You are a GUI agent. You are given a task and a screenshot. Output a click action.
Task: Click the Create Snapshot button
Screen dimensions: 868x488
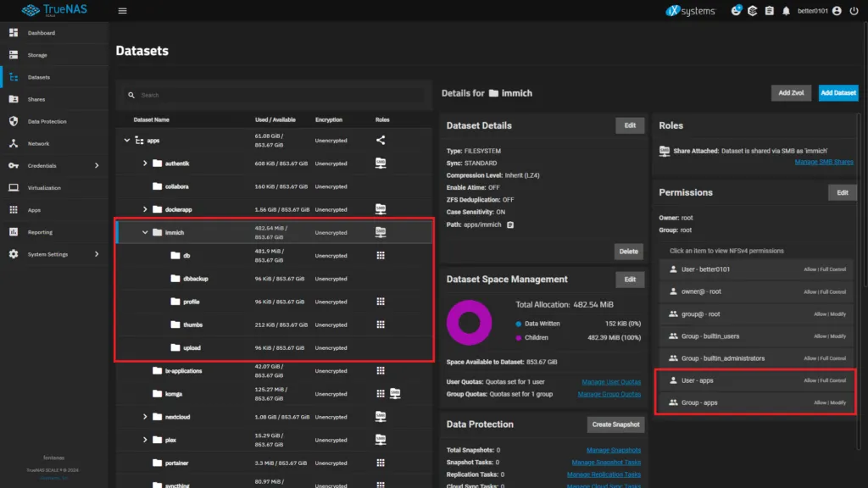coord(615,424)
